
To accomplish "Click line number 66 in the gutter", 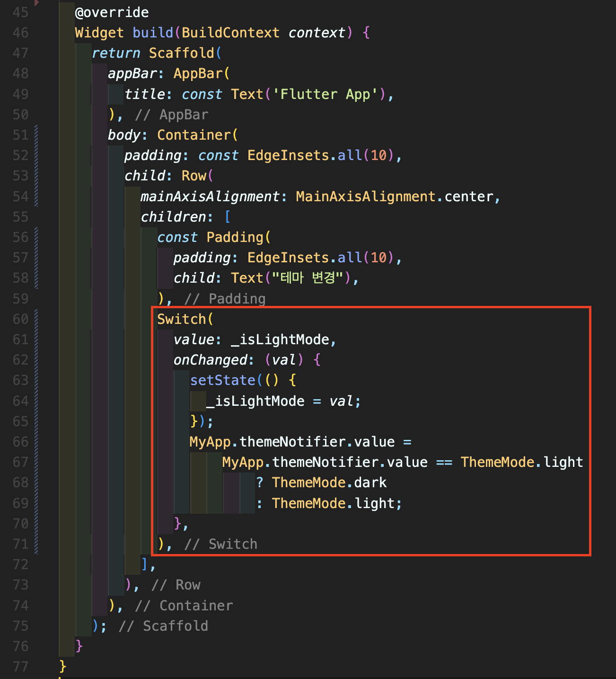I will [20, 442].
